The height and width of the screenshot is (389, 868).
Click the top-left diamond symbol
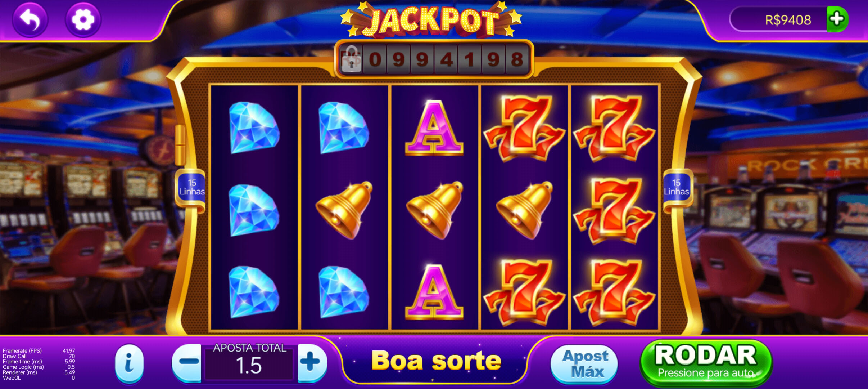click(x=254, y=128)
